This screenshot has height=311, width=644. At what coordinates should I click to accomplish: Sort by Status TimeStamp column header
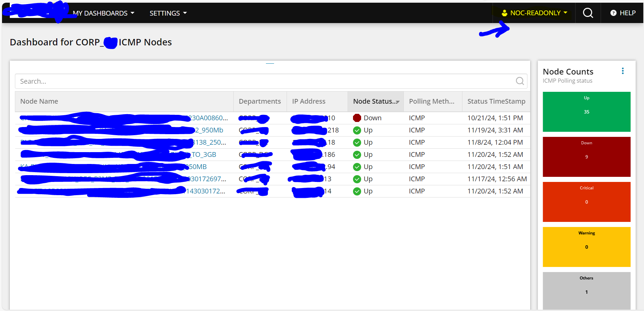pyautogui.click(x=496, y=101)
